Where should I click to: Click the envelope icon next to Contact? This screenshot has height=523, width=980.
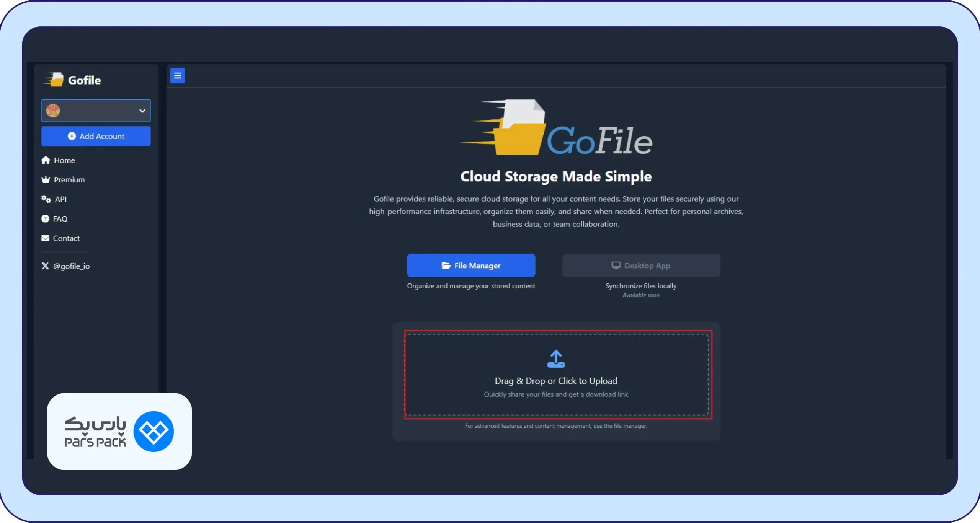point(45,238)
